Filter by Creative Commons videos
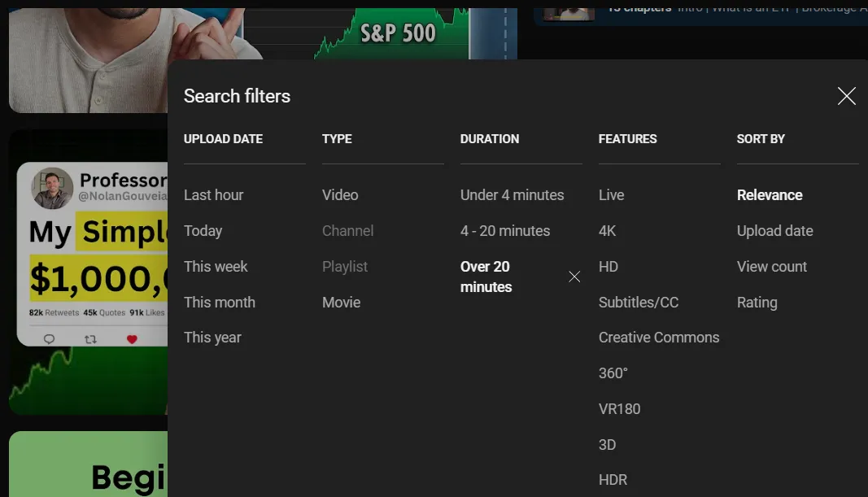The image size is (868, 497). (x=658, y=338)
